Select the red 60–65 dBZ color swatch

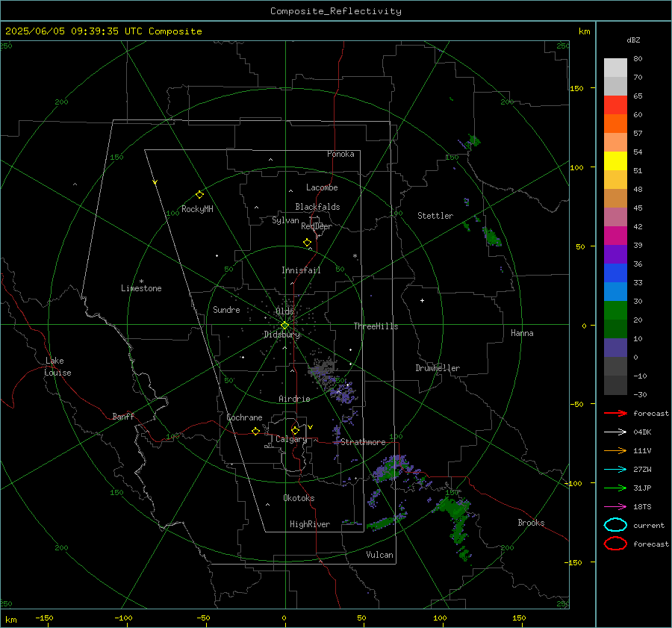click(615, 105)
